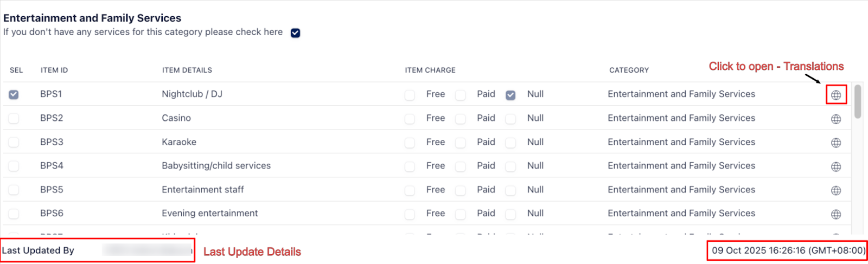Click the CATEGORY column header

[629, 70]
